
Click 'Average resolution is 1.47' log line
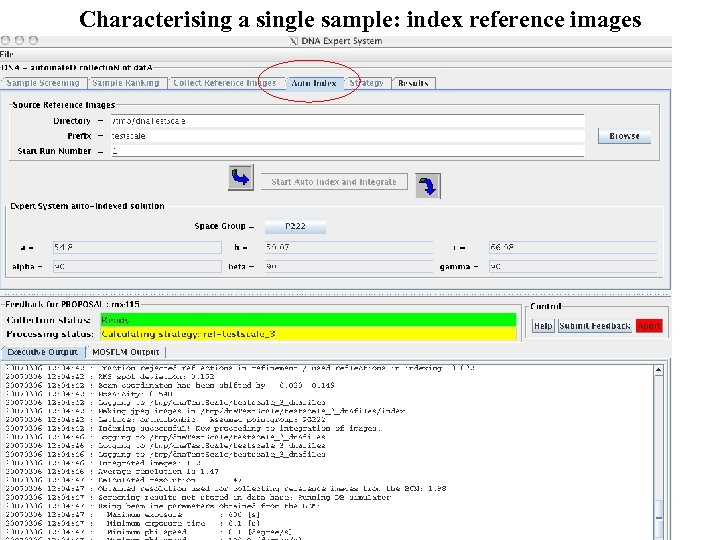[x=158, y=472]
